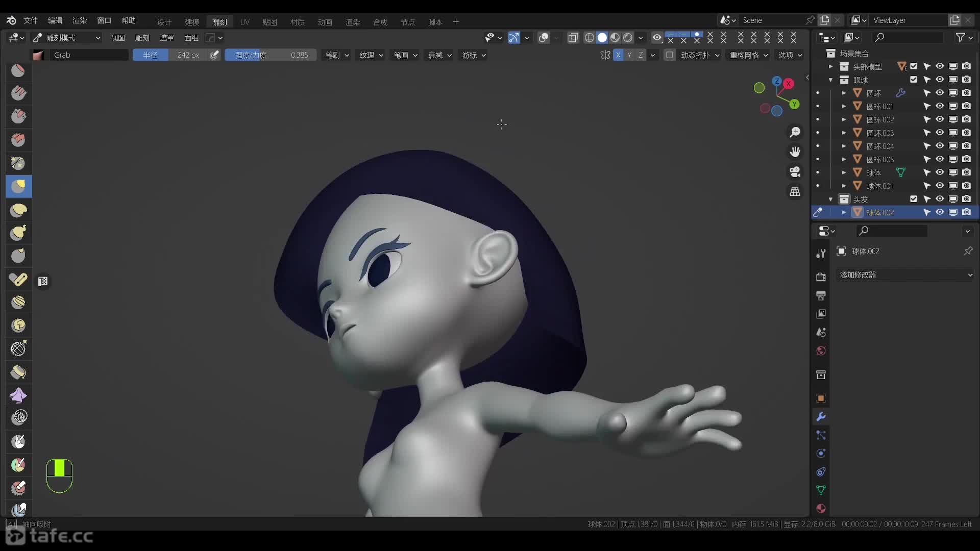Collapse the 眼球 collection tree

pyautogui.click(x=830, y=80)
